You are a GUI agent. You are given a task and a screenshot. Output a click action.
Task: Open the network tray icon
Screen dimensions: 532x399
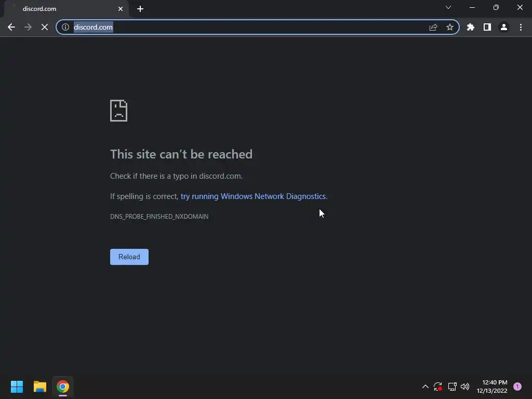[x=452, y=387]
